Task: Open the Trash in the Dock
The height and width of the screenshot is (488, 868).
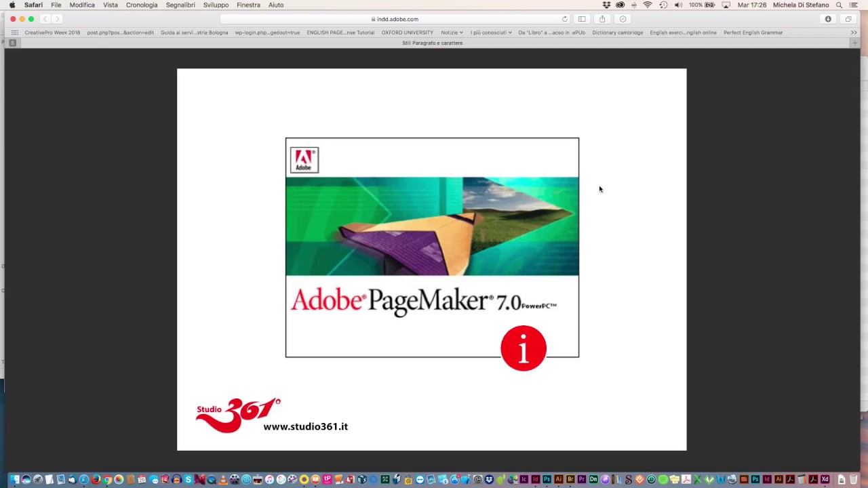Action: coord(853,479)
